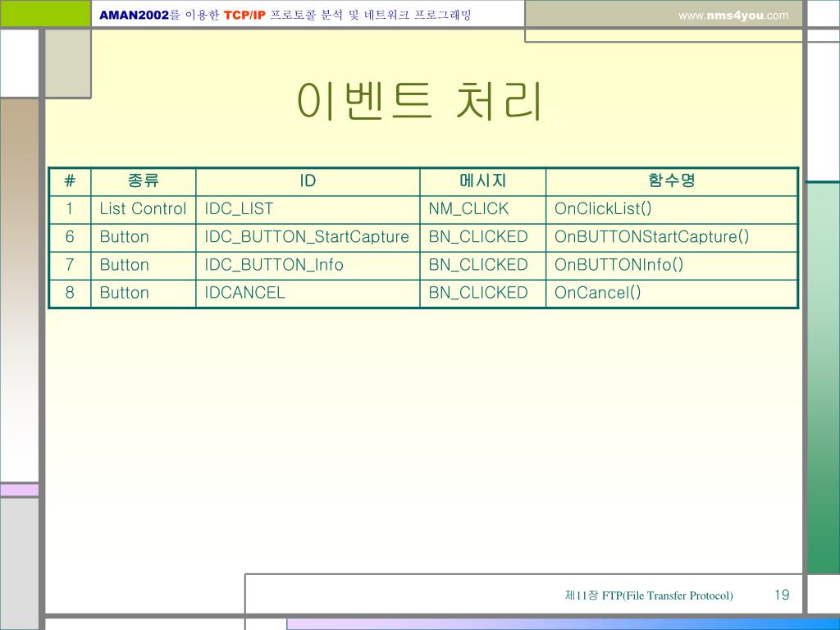
Task: Click the IDC_LIST cell
Action: 308,209
